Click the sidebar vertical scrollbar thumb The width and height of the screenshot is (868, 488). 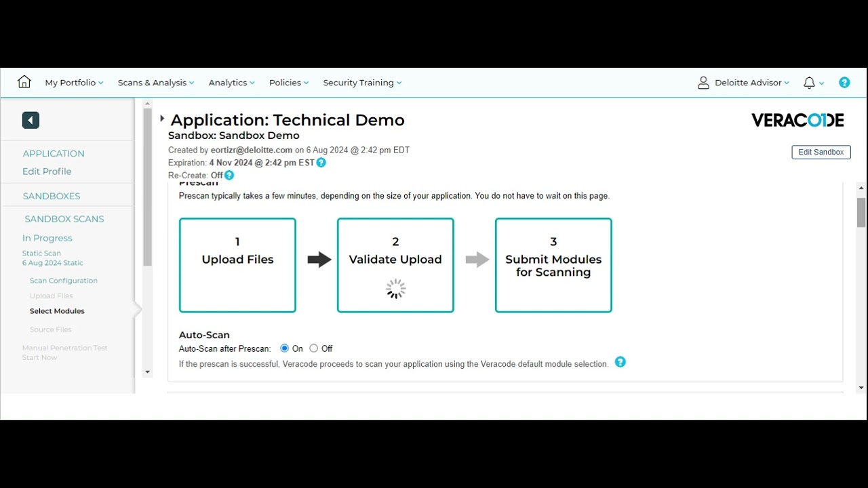tap(147, 187)
